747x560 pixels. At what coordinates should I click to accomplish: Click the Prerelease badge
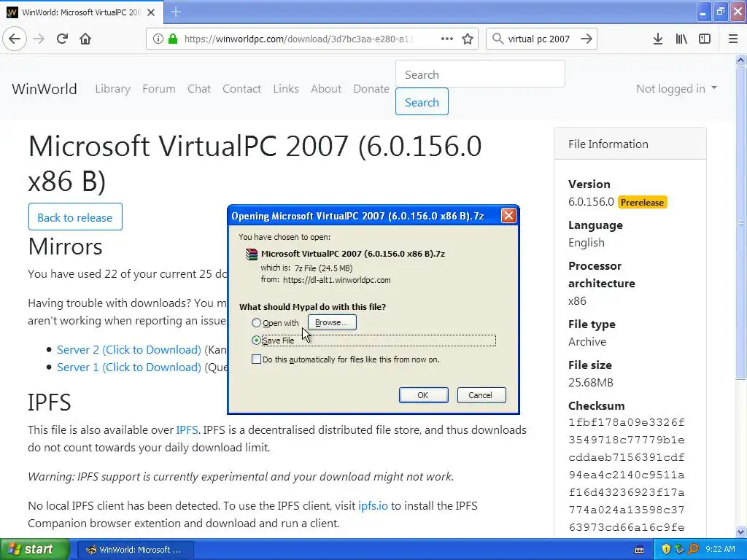[x=642, y=203]
